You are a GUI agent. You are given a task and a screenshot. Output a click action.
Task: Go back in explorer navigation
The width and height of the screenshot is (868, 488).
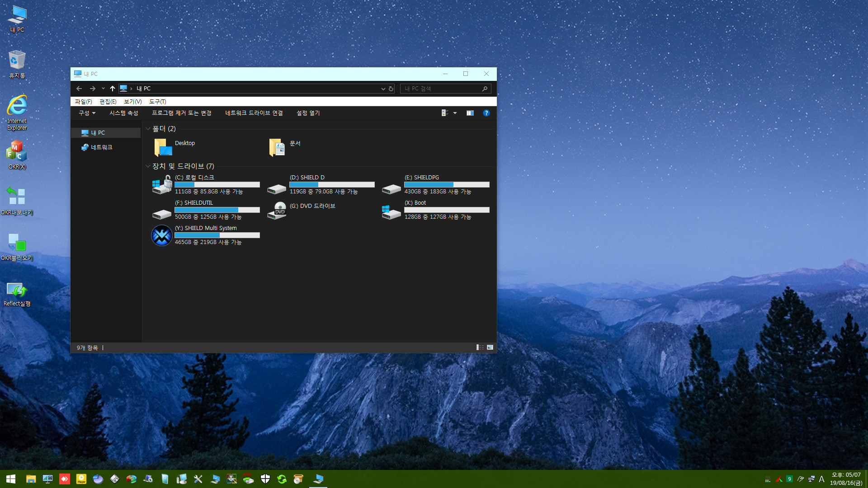pos(79,89)
